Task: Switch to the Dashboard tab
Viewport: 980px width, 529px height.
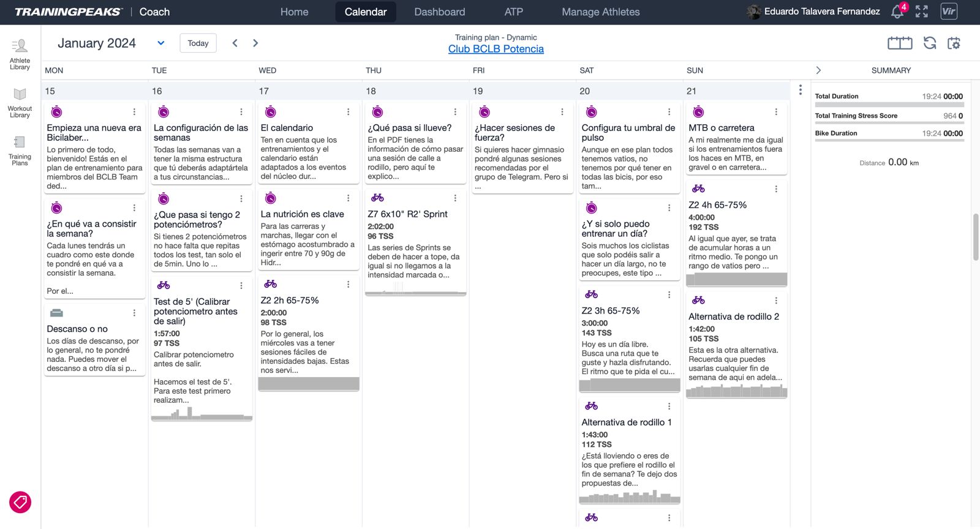Action: point(439,12)
